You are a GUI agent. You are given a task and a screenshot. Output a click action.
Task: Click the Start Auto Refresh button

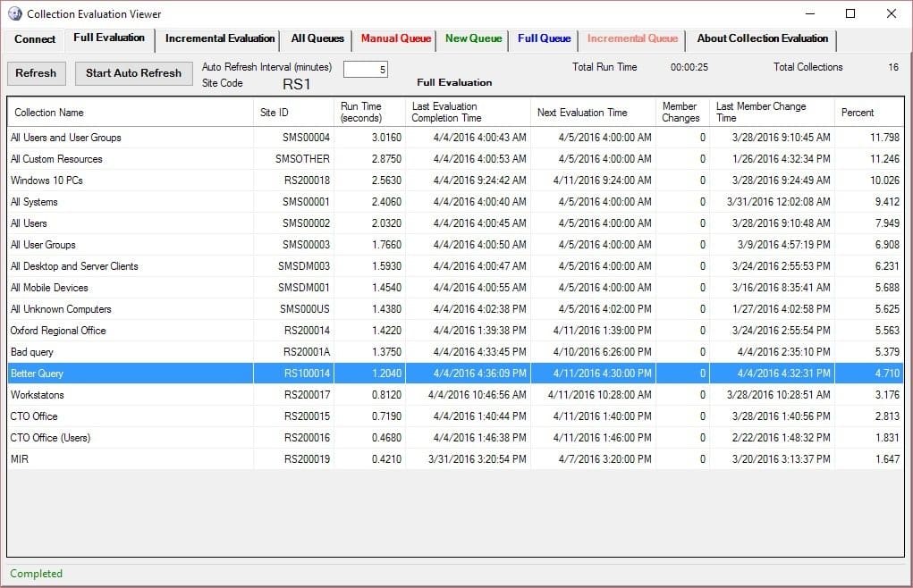click(133, 73)
